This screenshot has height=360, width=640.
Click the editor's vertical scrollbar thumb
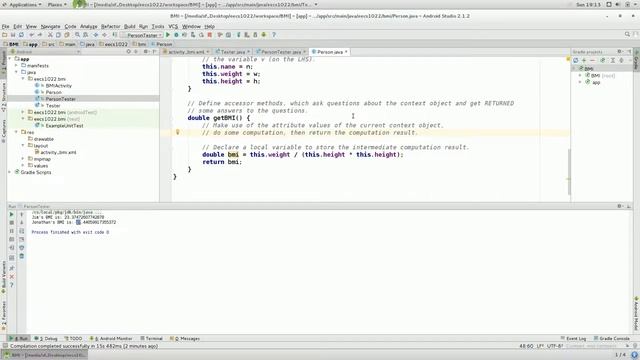coord(569,172)
